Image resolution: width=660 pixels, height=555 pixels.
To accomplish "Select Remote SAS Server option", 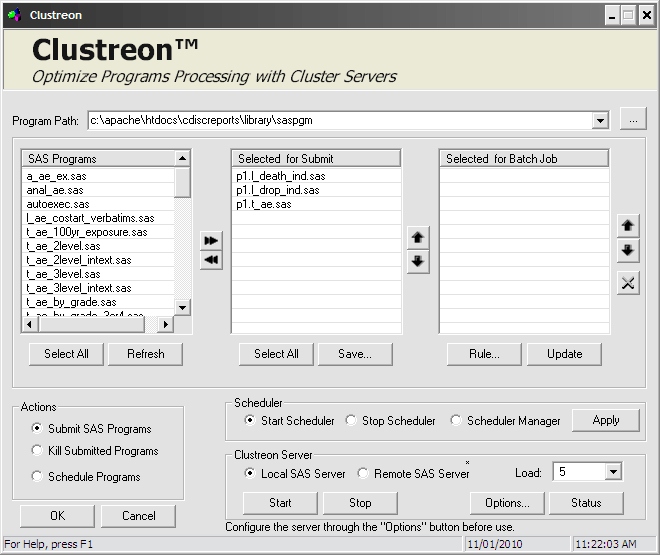I will [x=363, y=473].
